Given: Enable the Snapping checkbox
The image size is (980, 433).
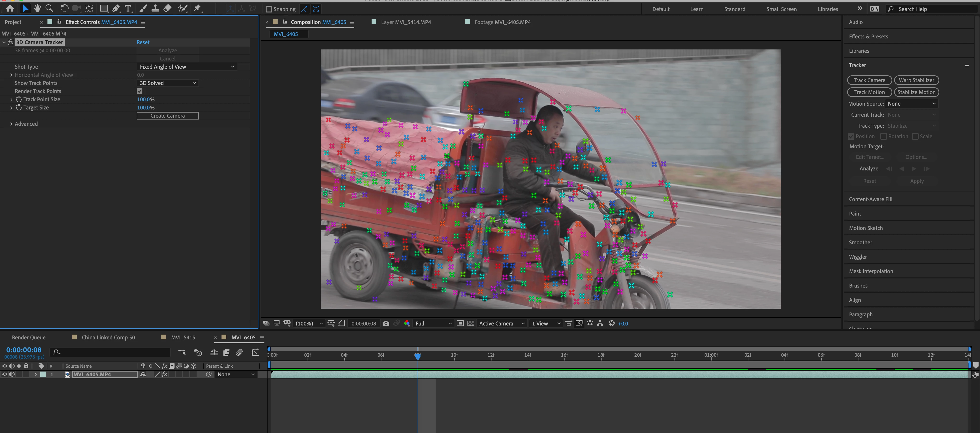Looking at the screenshot, I should coord(269,9).
